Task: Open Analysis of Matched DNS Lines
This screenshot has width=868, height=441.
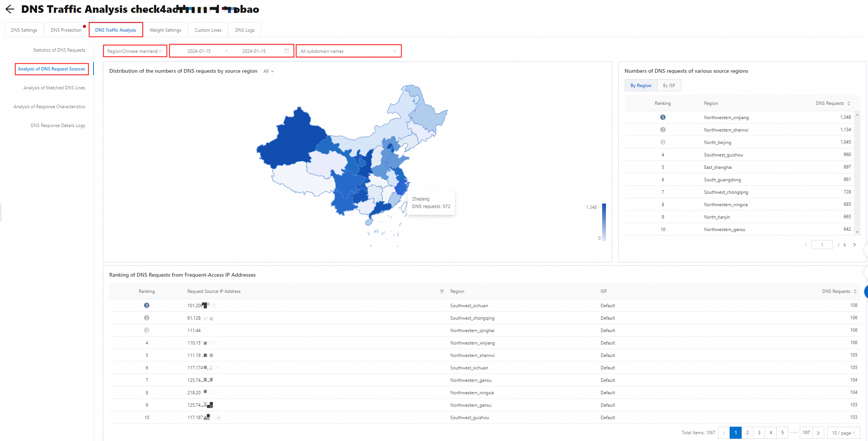Action: (54, 88)
